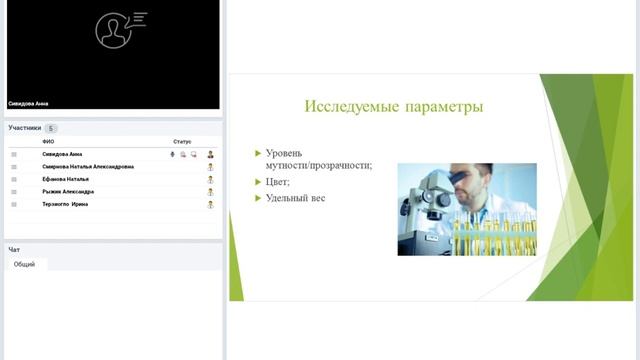The height and width of the screenshot is (360, 640).
Task: Click the ФИО column header
Action: 48,142
